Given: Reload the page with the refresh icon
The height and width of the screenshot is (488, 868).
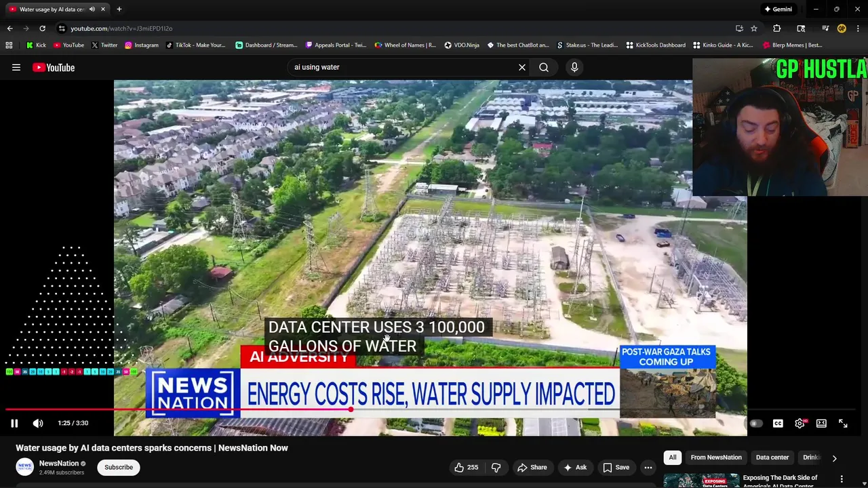Looking at the screenshot, I should (x=42, y=28).
